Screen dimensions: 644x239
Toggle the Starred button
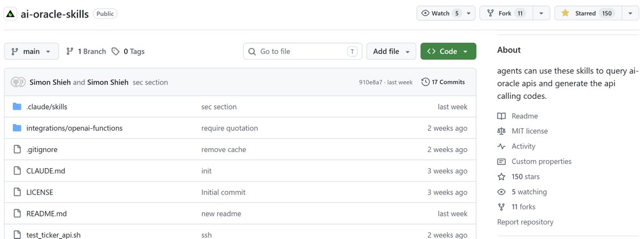click(588, 13)
